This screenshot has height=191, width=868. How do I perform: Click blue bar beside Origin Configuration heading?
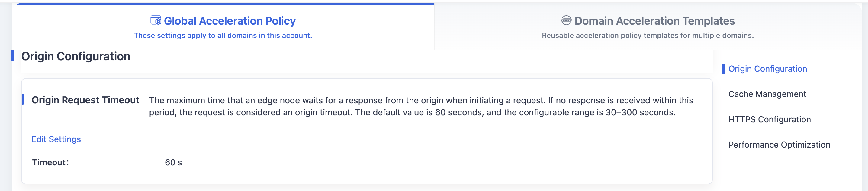click(x=13, y=55)
